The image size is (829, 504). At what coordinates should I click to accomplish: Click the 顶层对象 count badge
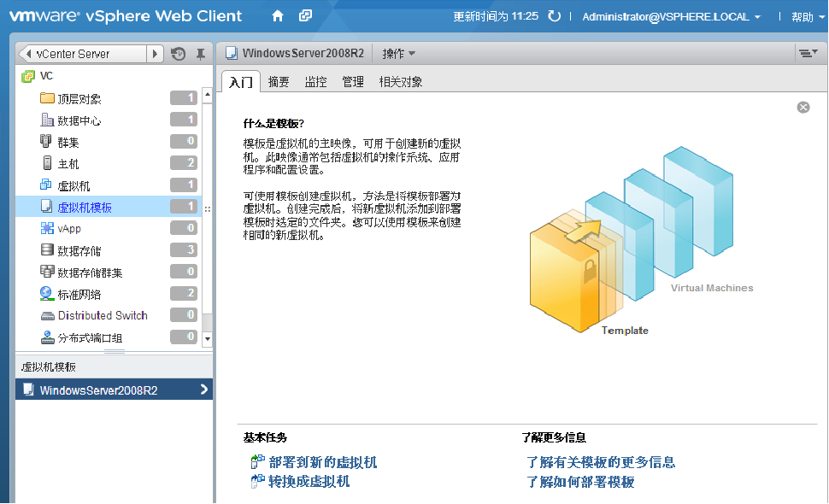point(184,97)
